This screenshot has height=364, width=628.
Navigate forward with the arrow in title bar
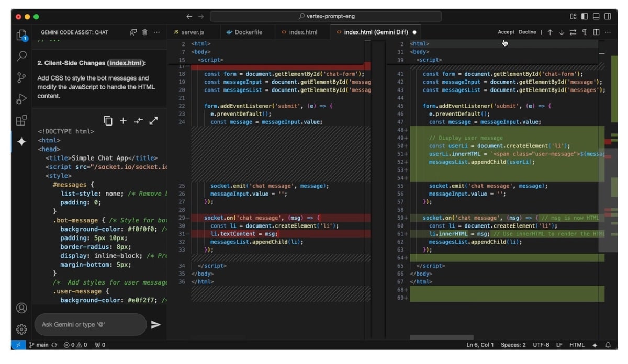(x=201, y=17)
